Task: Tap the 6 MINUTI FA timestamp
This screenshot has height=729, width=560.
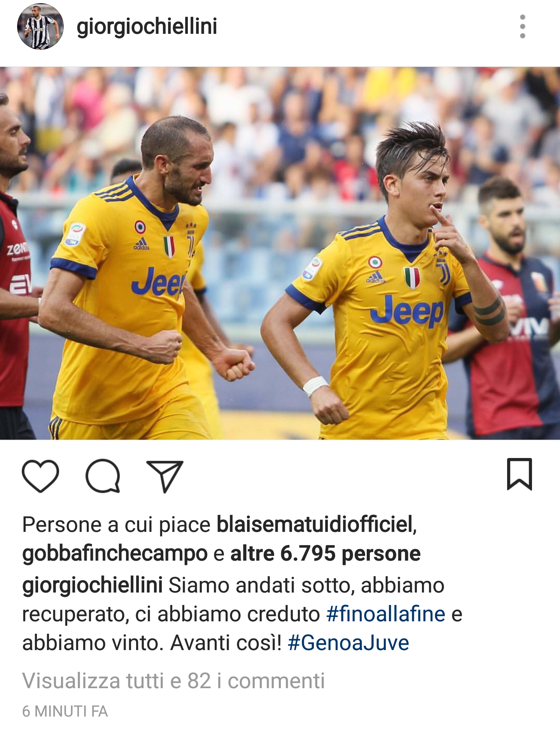Action: tap(65, 712)
